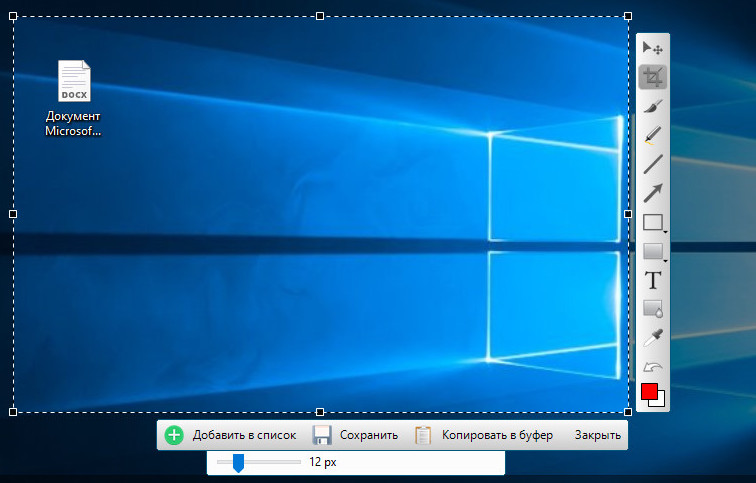Choose the rectangle outline tool
The height and width of the screenshot is (483, 756).
coord(653,222)
